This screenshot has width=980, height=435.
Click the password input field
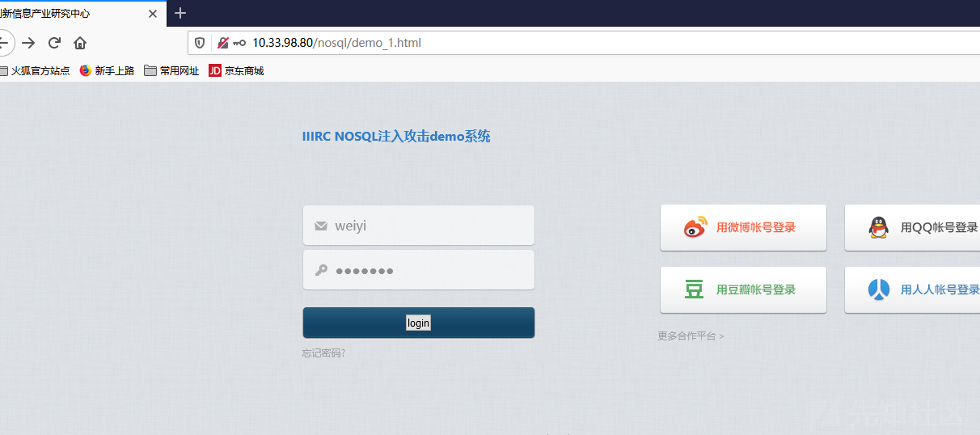(x=429, y=270)
